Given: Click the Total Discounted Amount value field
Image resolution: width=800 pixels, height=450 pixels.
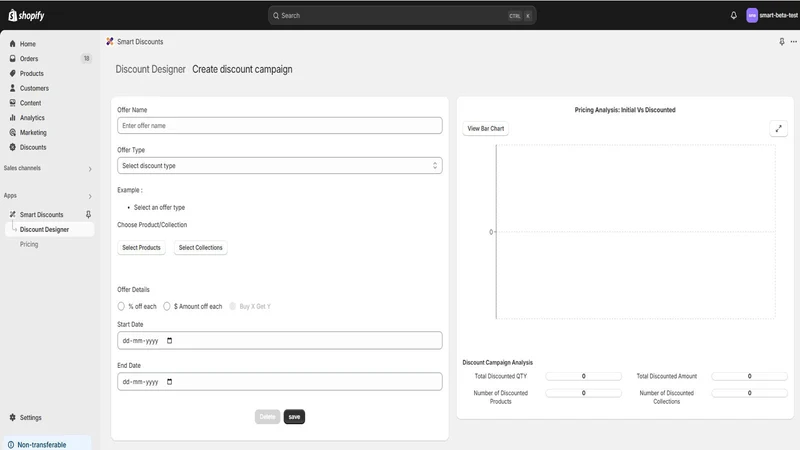Looking at the screenshot, I should (749, 376).
